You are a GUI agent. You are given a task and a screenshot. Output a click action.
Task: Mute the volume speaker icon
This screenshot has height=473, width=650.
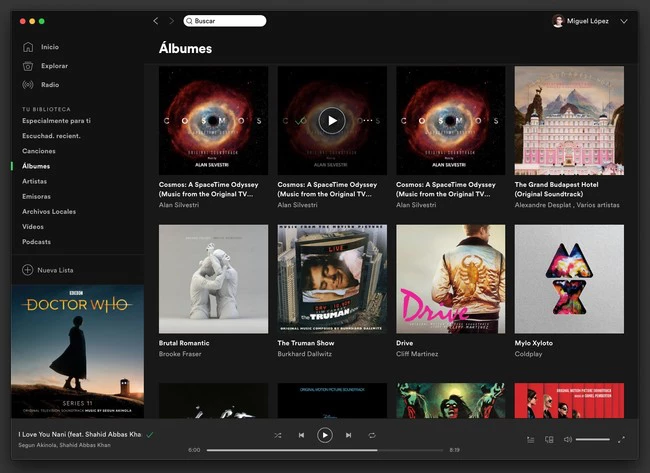pyautogui.click(x=567, y=439)
